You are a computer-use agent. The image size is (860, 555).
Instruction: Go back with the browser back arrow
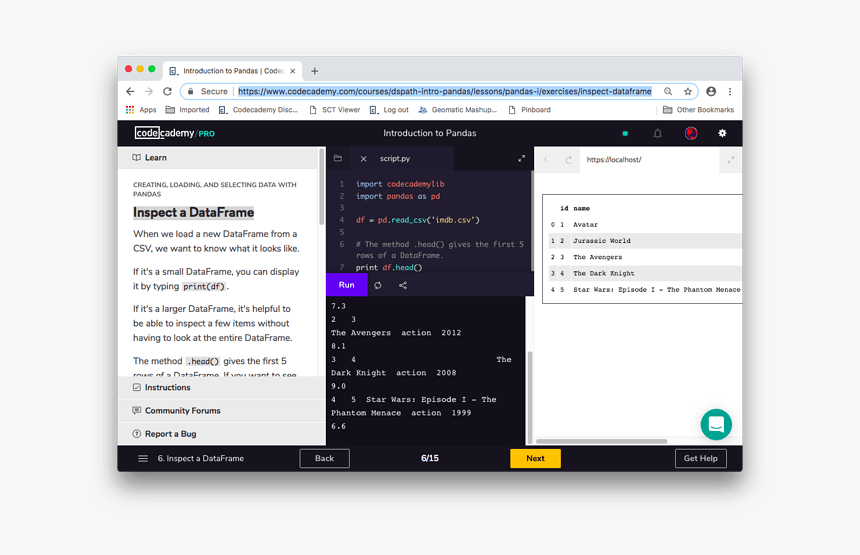click(x=130, y=92)
